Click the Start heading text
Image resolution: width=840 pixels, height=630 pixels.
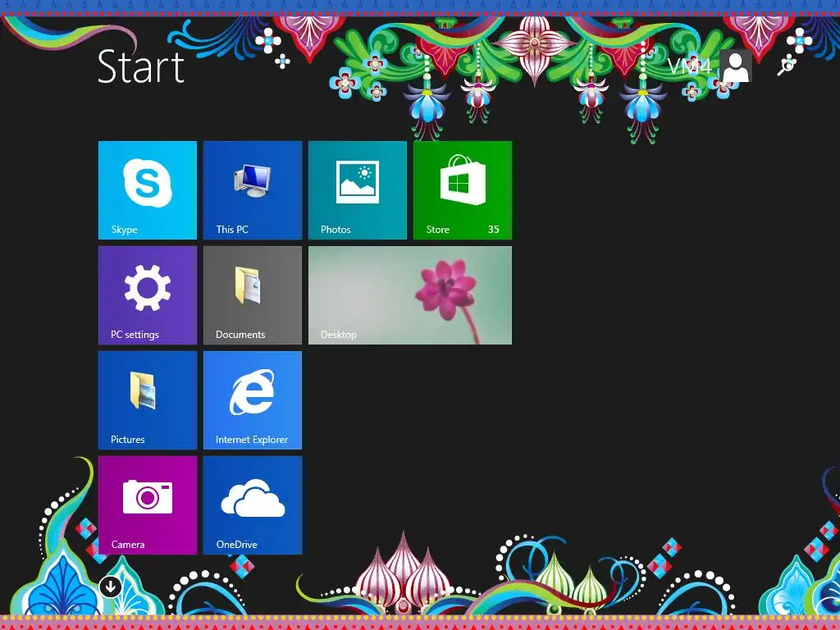(x=141, y=66)
